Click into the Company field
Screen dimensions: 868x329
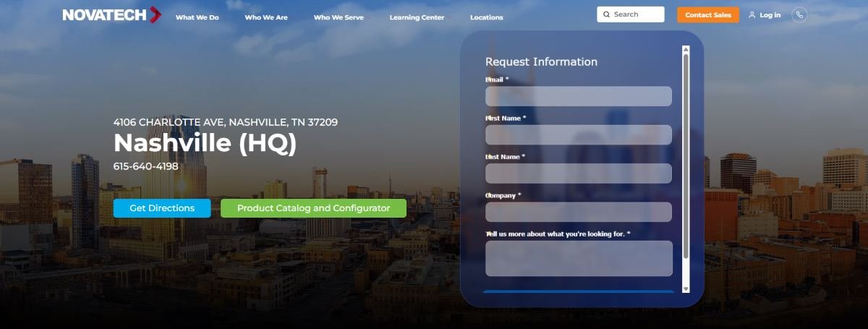(x=579, y=212)
